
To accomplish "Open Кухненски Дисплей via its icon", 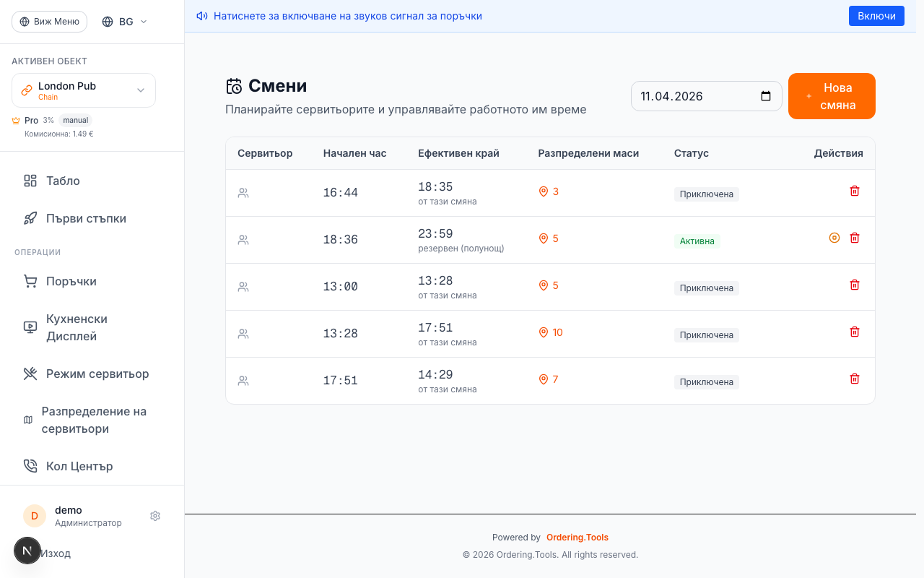I will (30, 327).
